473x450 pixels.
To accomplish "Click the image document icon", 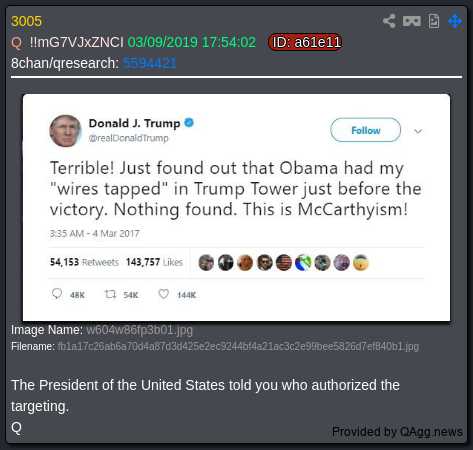I will 434,21.
